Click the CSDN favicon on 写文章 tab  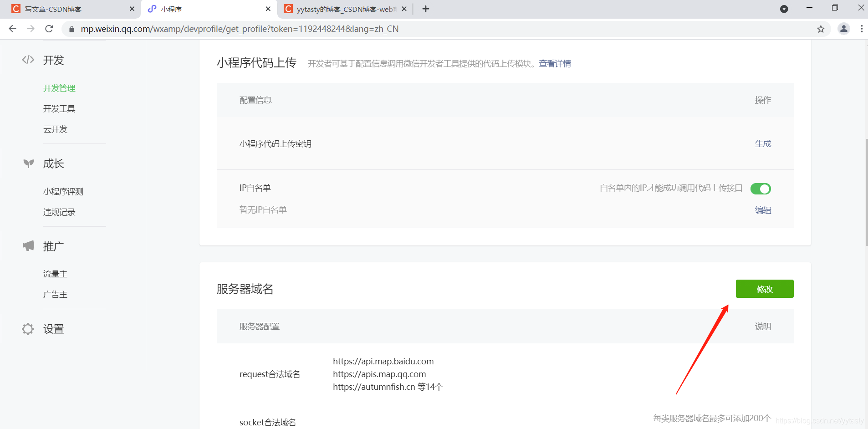tap(16, 9)
